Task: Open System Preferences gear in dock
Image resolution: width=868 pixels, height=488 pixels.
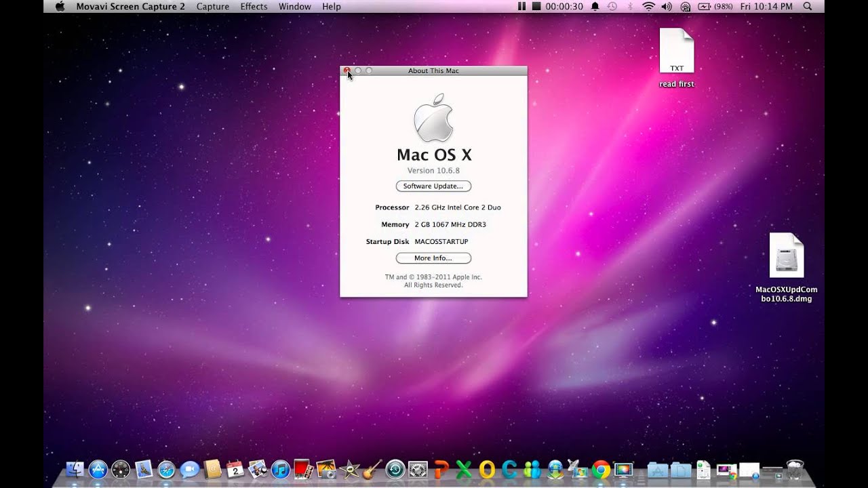Action: pos(418,469)
